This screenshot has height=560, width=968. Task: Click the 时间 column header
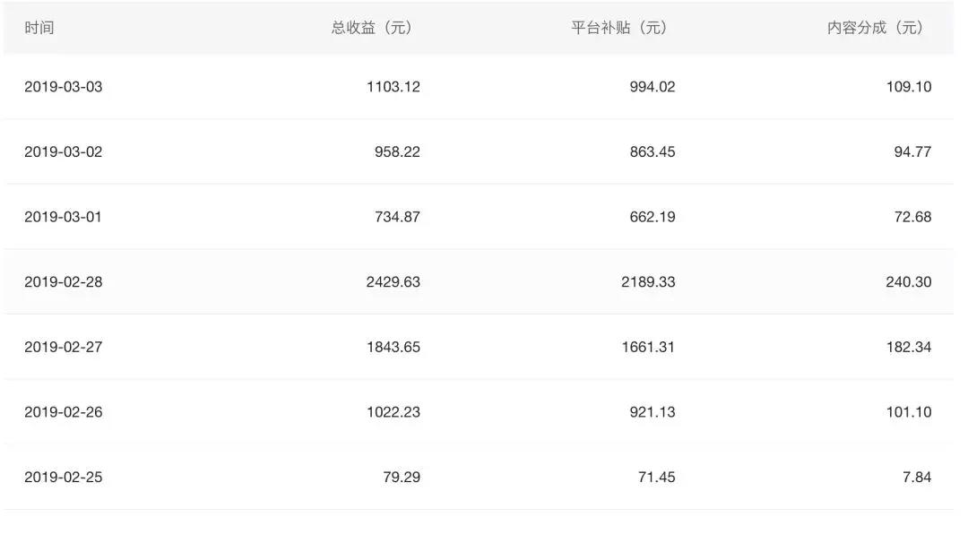click(x=39, y=28)
